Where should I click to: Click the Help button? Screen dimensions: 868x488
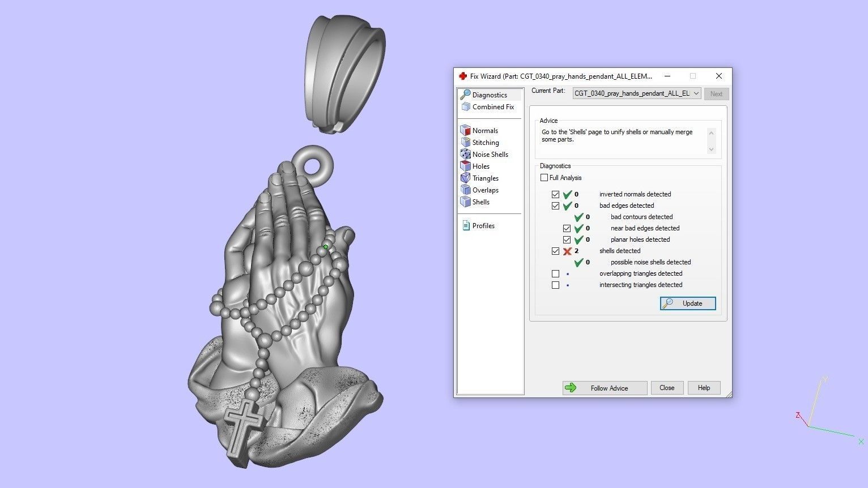[704, 388]
